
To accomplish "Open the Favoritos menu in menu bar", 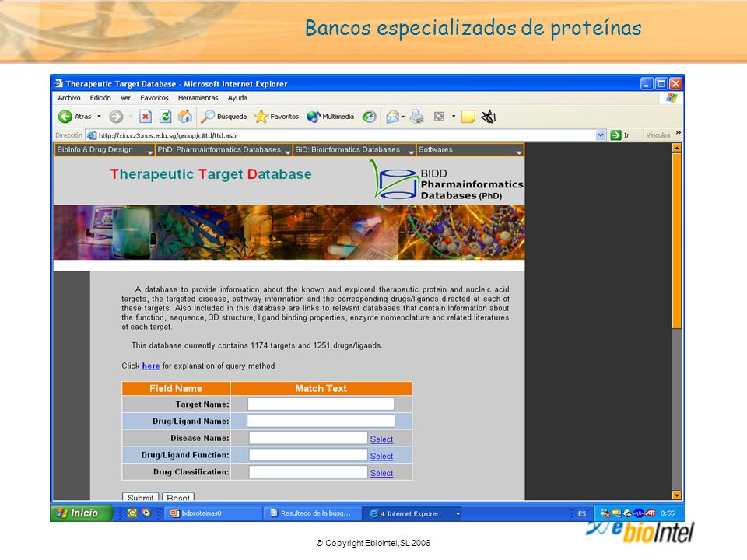I will [154, 98].
